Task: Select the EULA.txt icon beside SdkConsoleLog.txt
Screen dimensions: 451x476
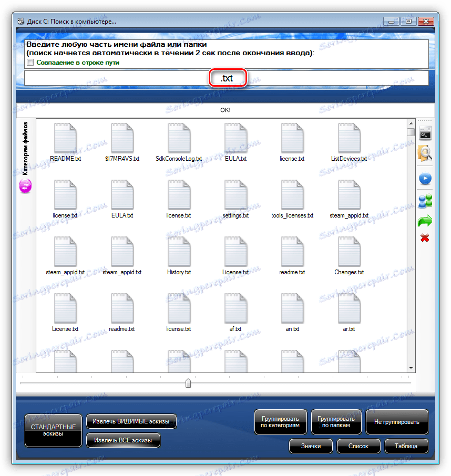Action: (x=235, y=138)
